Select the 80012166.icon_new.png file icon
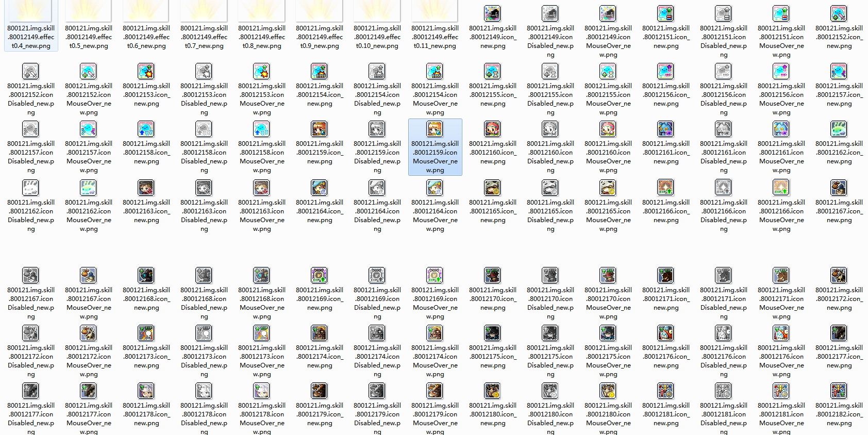This screenshot has width=868, height=435. [x=666, y=188]
